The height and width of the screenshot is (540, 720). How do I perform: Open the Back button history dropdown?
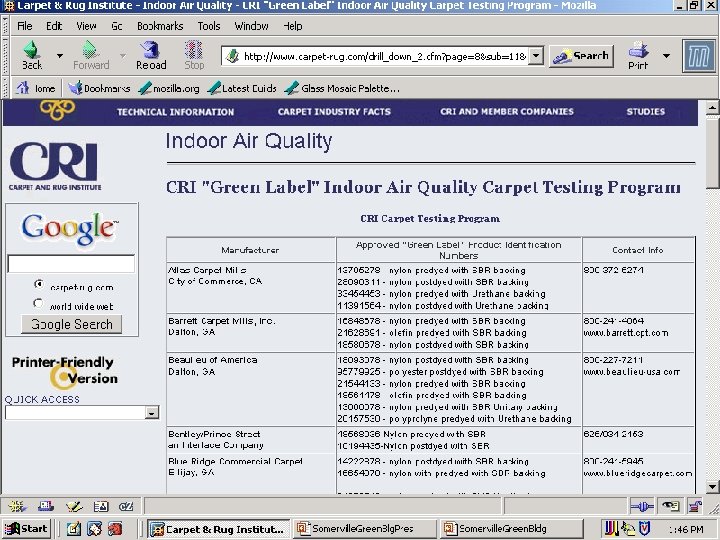click(60, 56)
